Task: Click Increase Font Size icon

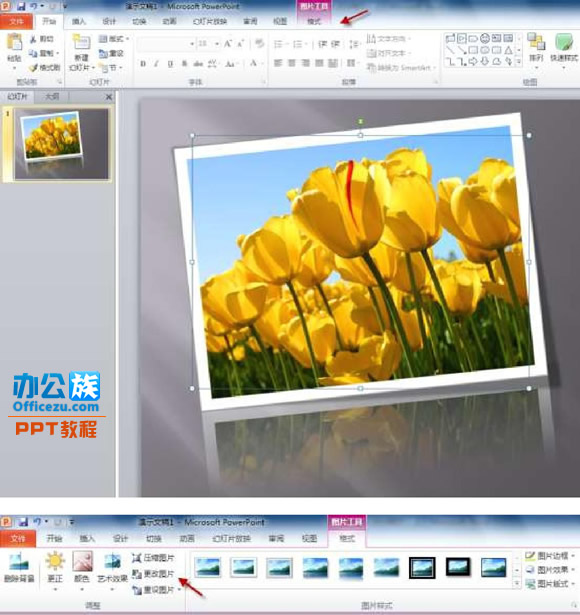Action: click(228, 44)
